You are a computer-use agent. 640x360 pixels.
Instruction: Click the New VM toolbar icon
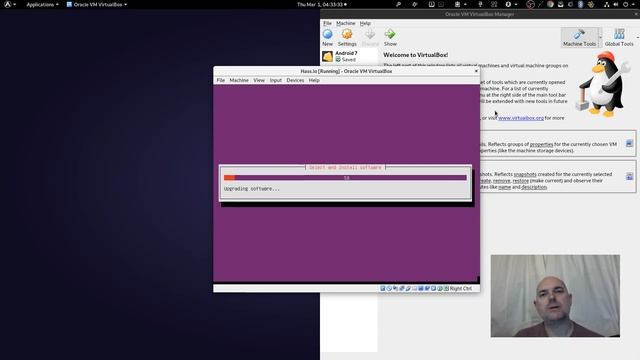[x=327, y=38]
